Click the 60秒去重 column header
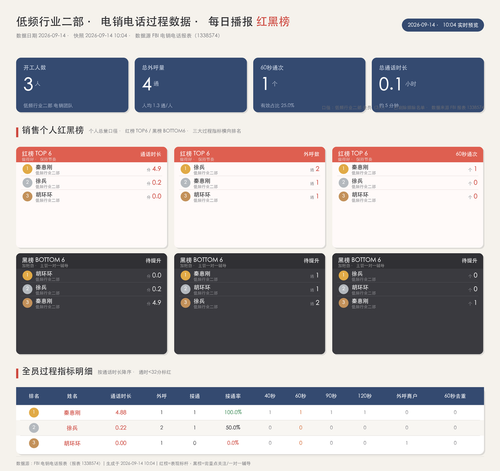The width and height of the screenshot is (500, 471). point(455,396)
